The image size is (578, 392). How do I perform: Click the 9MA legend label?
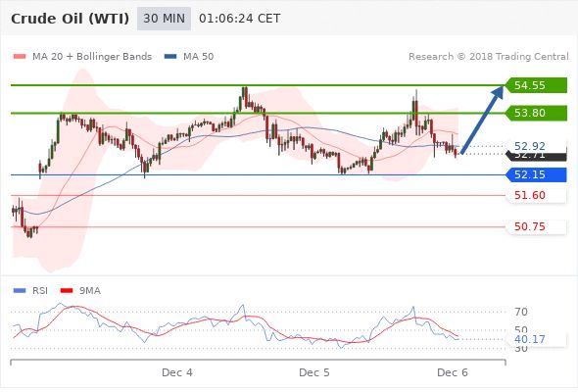[x=90, y=291]
